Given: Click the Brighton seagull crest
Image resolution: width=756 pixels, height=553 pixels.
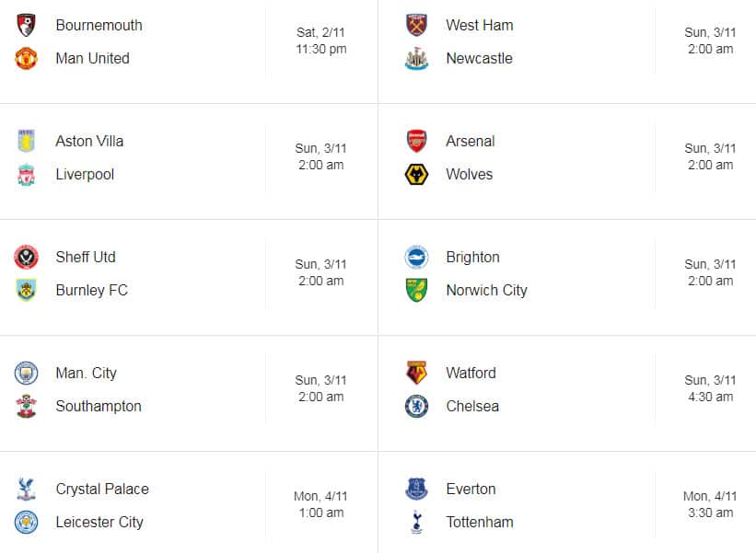Looking at the screenshot, I should (416, 257).
